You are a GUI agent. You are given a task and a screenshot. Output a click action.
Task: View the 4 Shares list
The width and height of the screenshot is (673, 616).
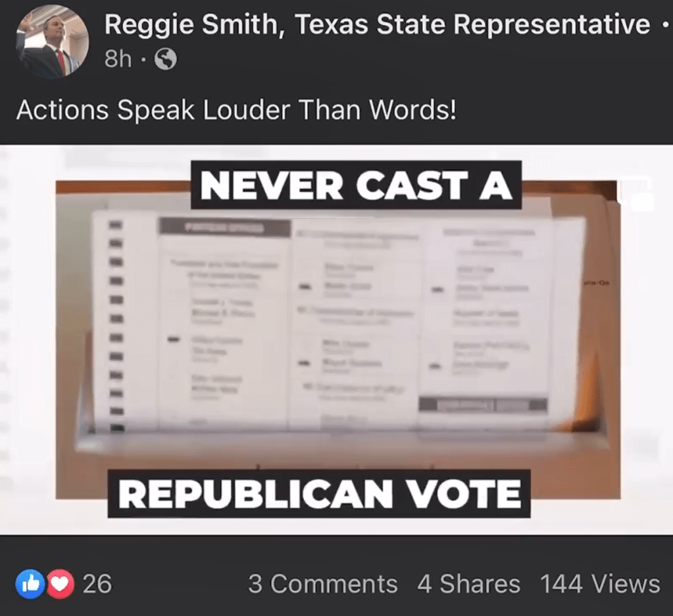click(468, 584)
